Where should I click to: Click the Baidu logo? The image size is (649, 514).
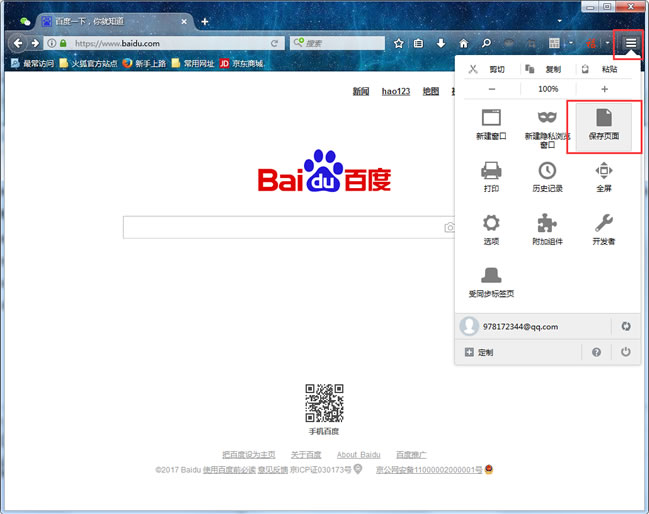coord(324,171)
